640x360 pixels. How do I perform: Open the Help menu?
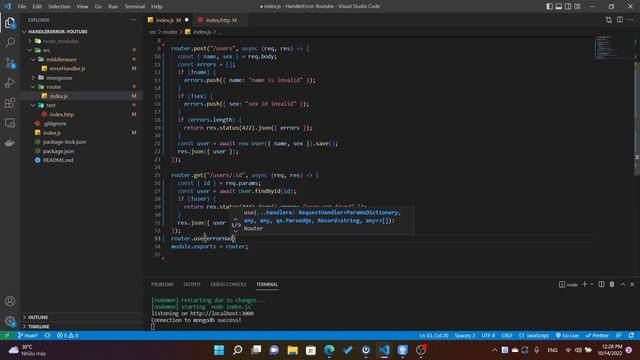[x=157, y=7]
